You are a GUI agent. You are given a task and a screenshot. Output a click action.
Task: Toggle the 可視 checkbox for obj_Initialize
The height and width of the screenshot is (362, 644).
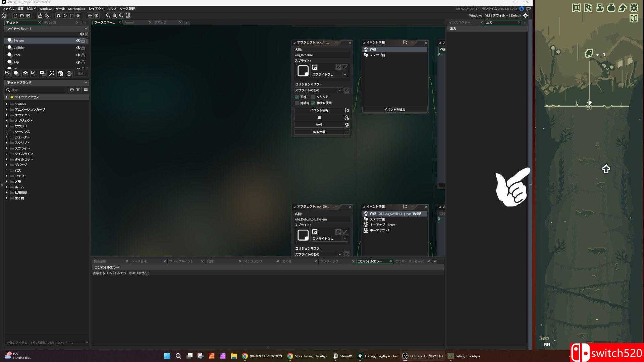297,97
